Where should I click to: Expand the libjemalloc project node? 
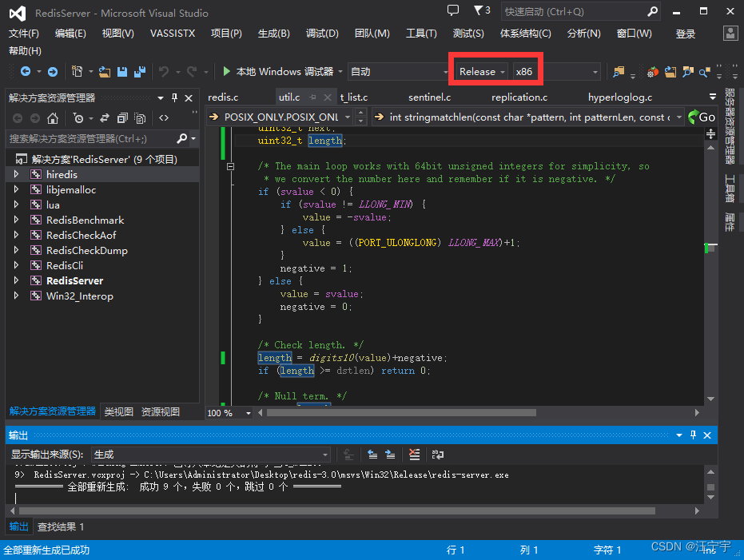coord(17,189)
